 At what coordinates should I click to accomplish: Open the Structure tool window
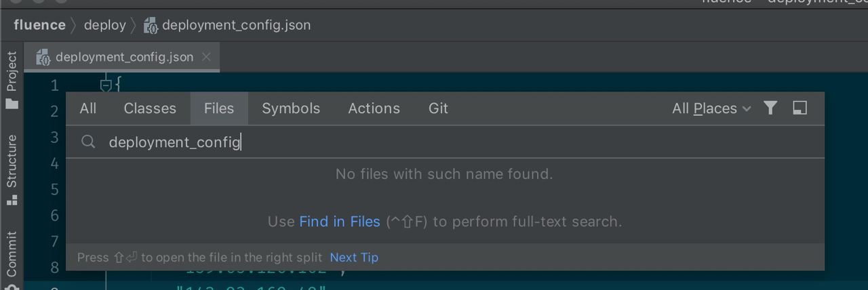point(12,169)
